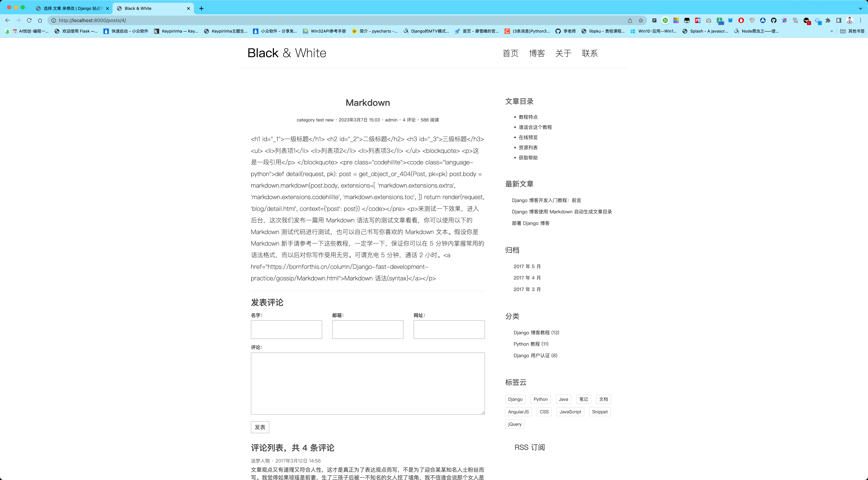868x480 pixels.
Task: Open the Django 博客开发入门教程：前言 post
Action: [546, 200]
